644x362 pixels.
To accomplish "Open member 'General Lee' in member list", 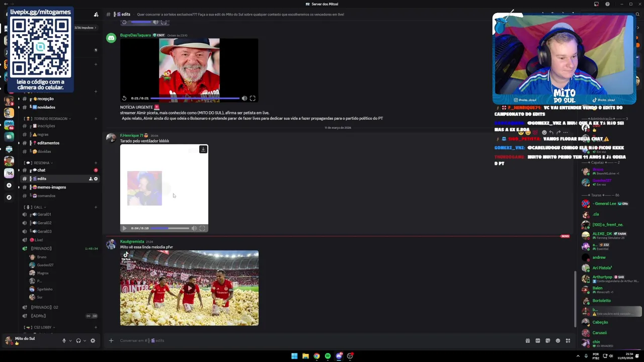I will click(605, 204).
